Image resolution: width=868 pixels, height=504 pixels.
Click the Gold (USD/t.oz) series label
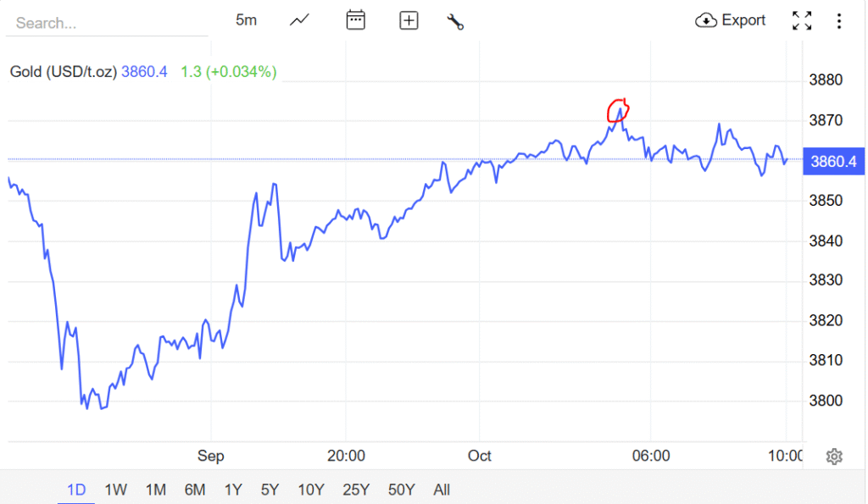63,72
